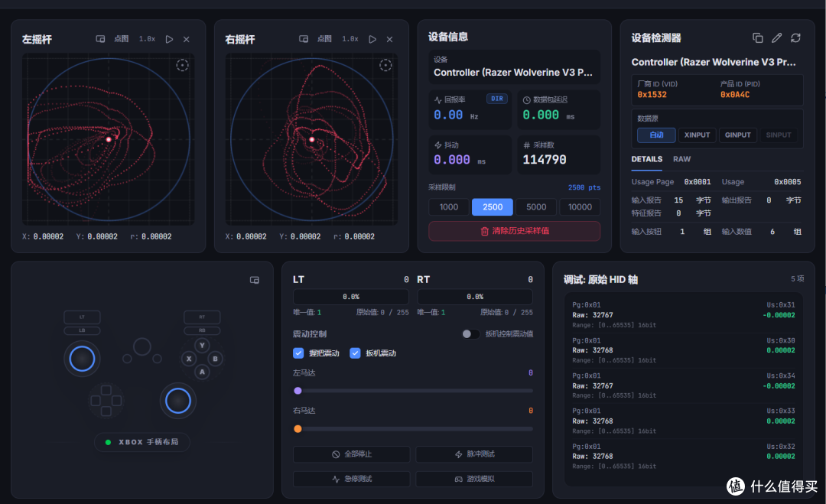This screenshot has height=504, width=826.
Task: Switch to the RAW tab
Action: [x=681, y=159]
